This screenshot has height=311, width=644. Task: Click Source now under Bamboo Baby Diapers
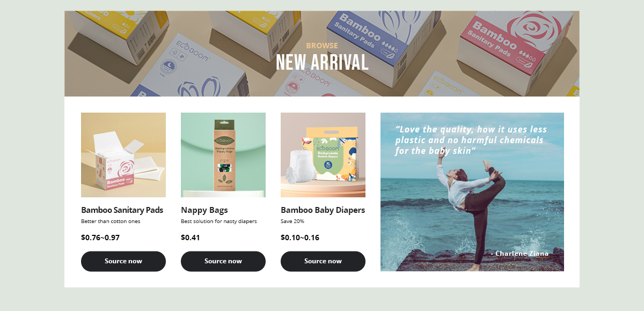[323, 261]
